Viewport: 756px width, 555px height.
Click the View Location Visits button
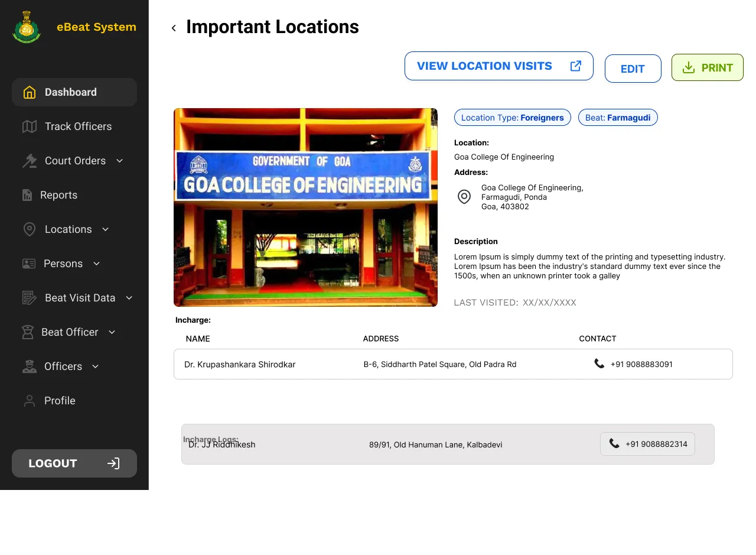tap(499, 66)
